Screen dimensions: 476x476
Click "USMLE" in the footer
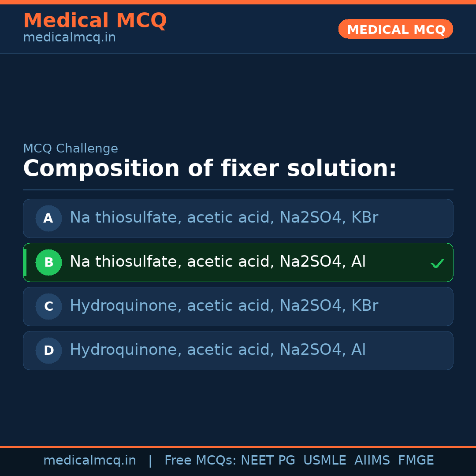325,461
